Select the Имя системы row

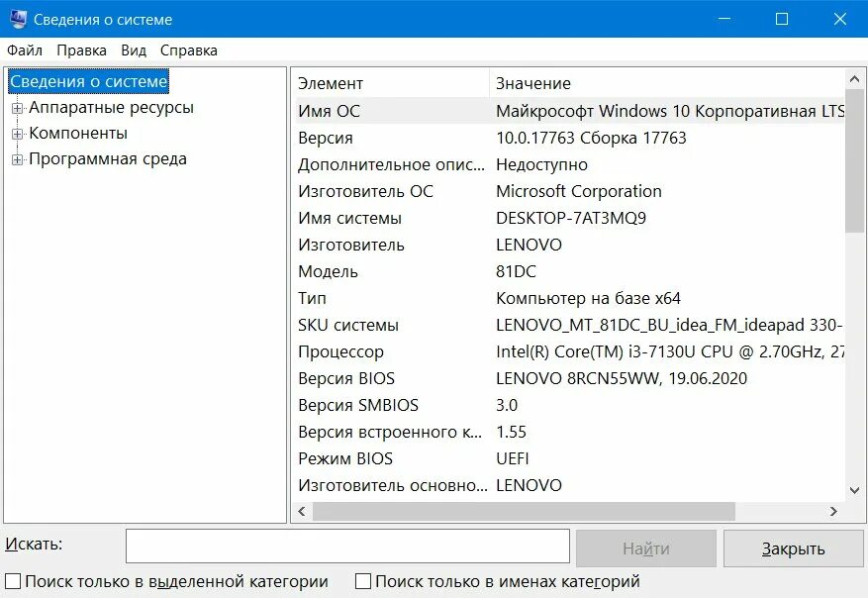[570, 218]
